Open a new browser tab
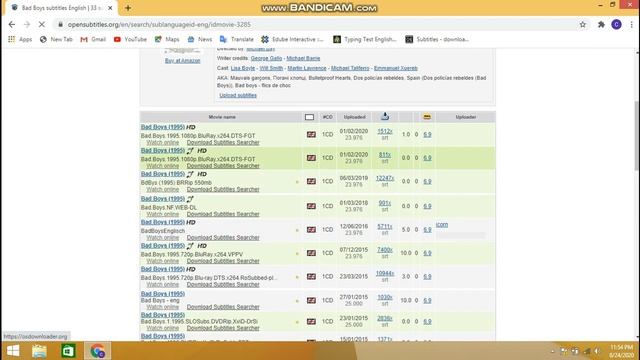 [128, 8]
